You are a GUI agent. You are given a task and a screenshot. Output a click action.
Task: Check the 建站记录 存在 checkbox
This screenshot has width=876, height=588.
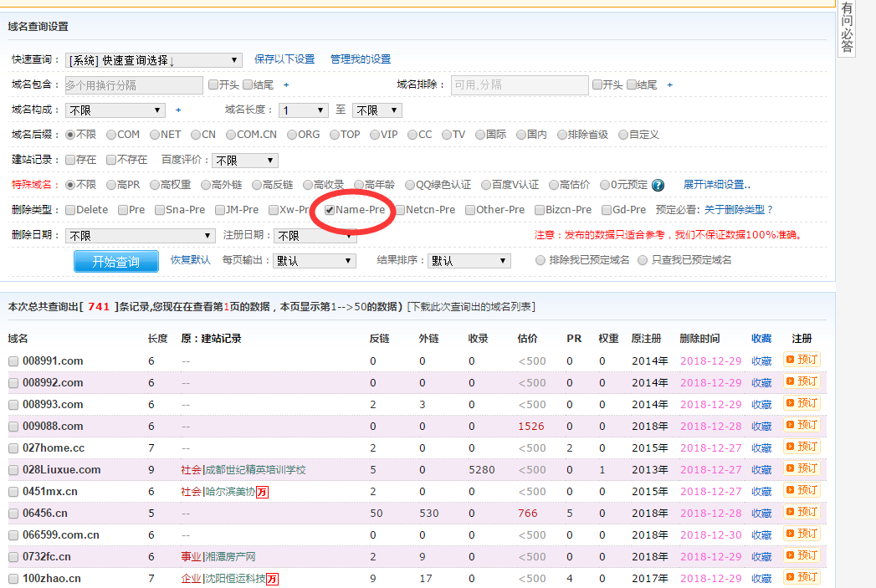pyautogui.click(x=70, y=161)
